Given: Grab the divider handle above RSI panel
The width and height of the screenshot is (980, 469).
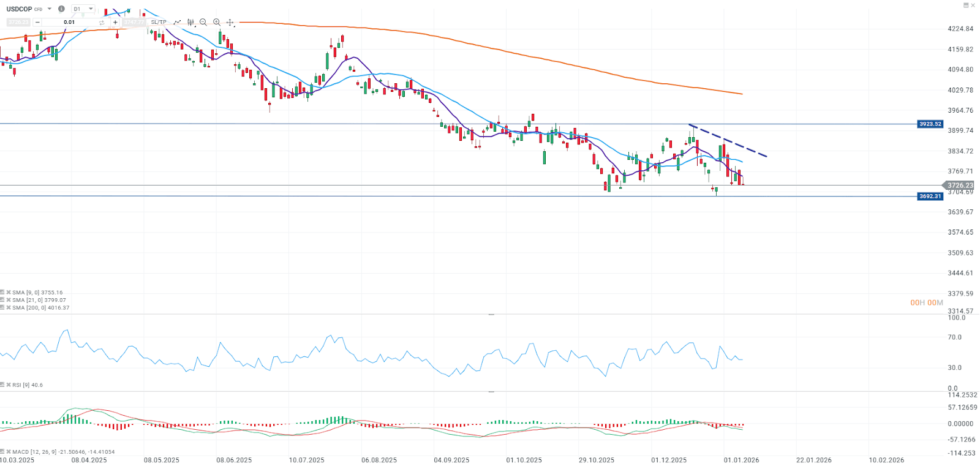Looking at the screenshot, I should (x=491, y=314).
